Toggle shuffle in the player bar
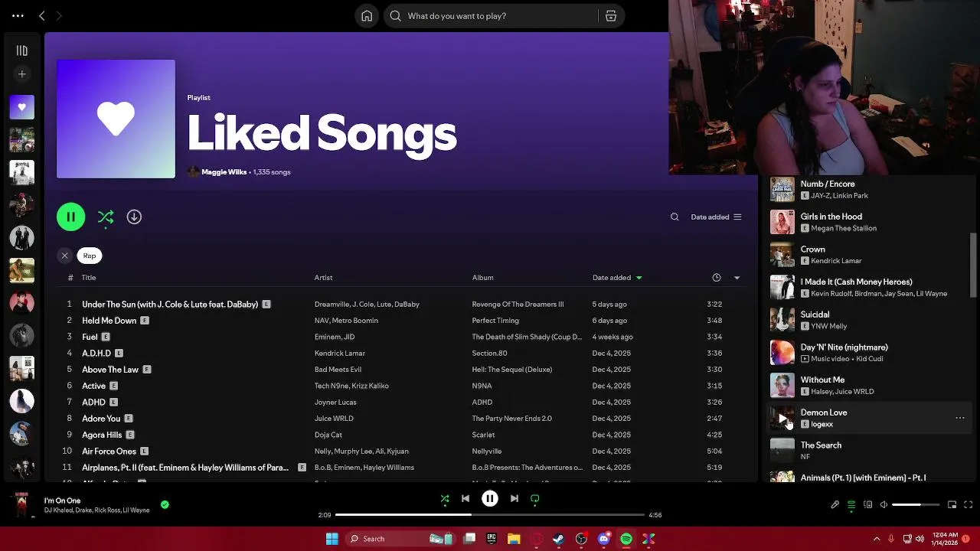This screenshot has height=551, width=980. pyautogui.click(x=445, y=499)
